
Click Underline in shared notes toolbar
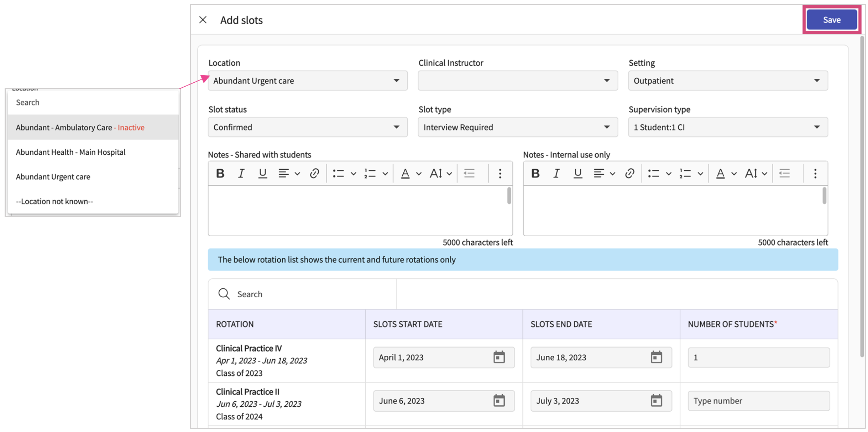pos(262,174)
